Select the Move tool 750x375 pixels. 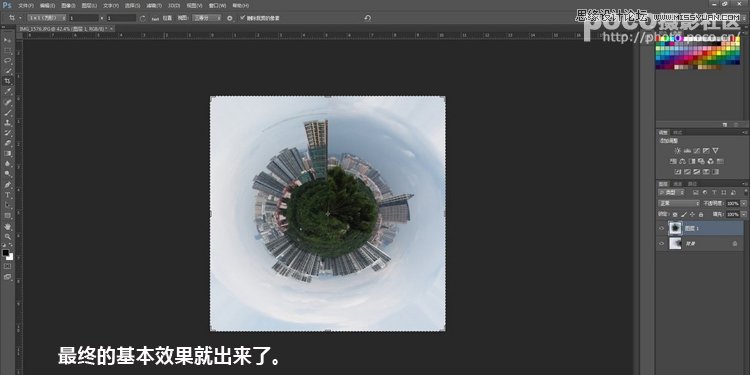[x=8, y=40]
